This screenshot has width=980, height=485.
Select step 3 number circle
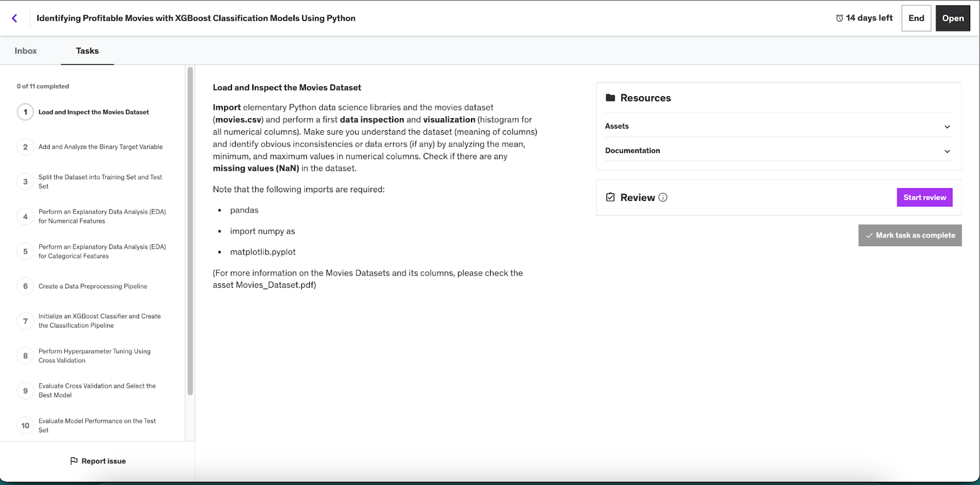pyautogui.click(x=25, y=182)
